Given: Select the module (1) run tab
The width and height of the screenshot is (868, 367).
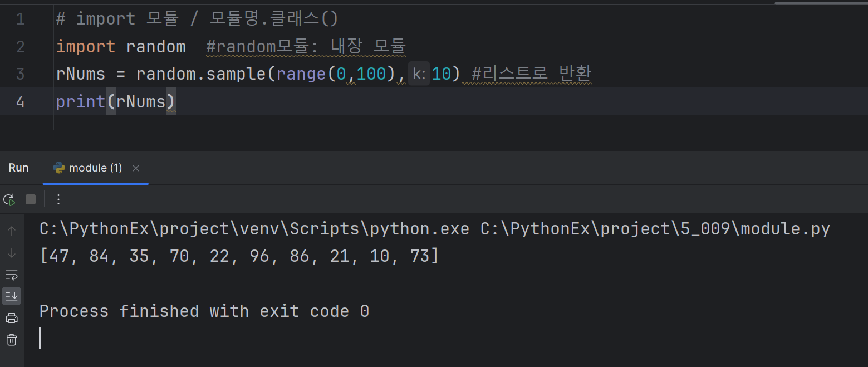Looking at the screenshot, I should pos(95,168).
